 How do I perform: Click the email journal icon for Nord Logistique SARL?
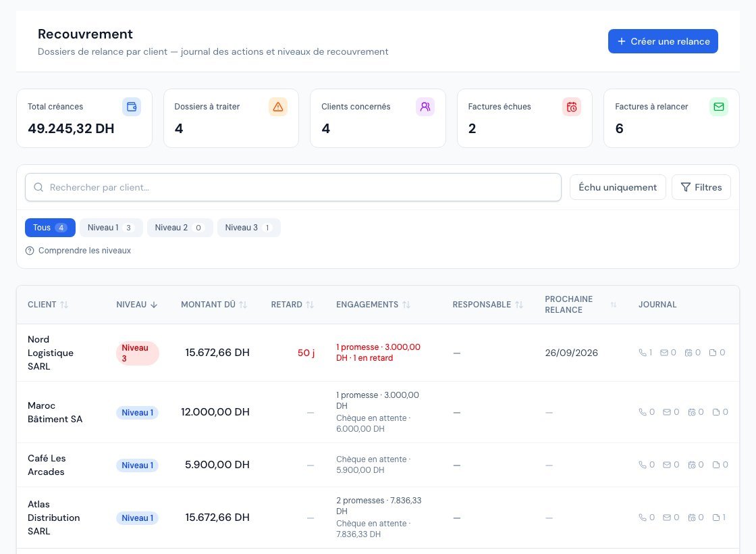point(664,353)
